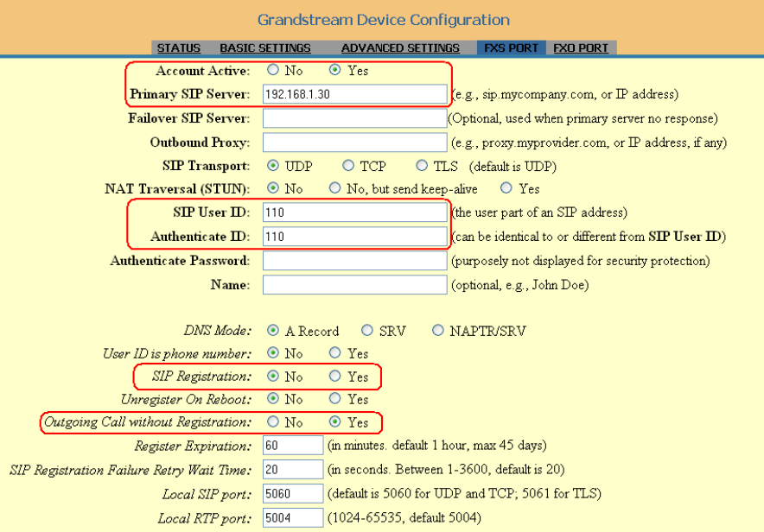Click the Local SIP port field
This screenshot has height=532, width=764.
pos(293,493)
